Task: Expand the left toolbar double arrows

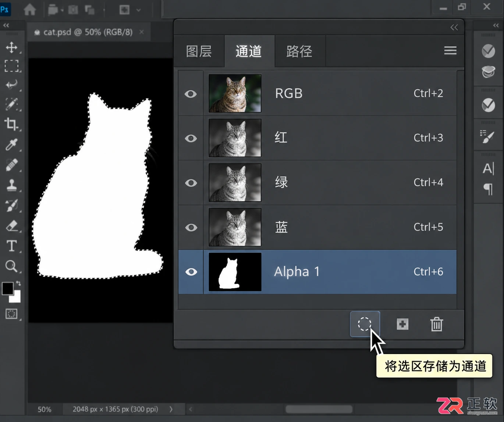Action: click(6, 25)
